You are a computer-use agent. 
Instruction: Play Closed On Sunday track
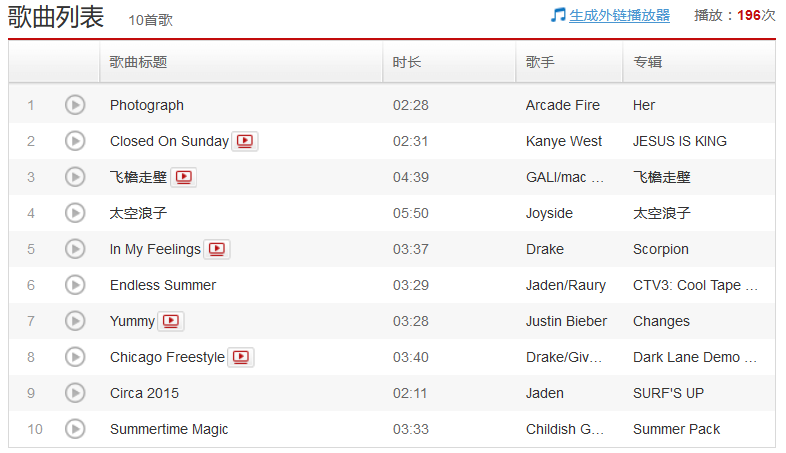[75, 141]
